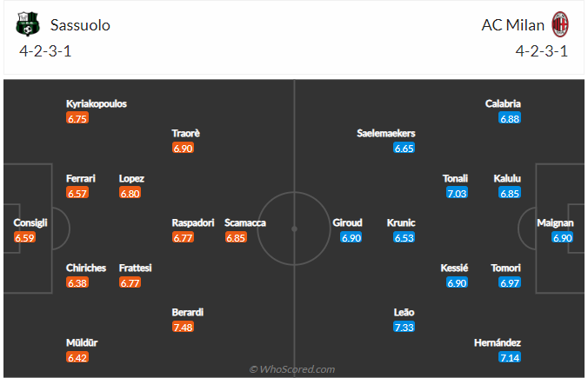Select Leão's 7.33 rating badge
Viewport: 588px width, 378px height.
[404, 327]
